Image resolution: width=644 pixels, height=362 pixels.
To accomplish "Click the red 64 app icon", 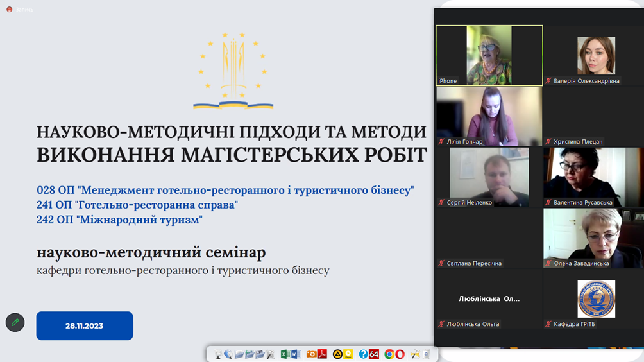I will (374, 354).
